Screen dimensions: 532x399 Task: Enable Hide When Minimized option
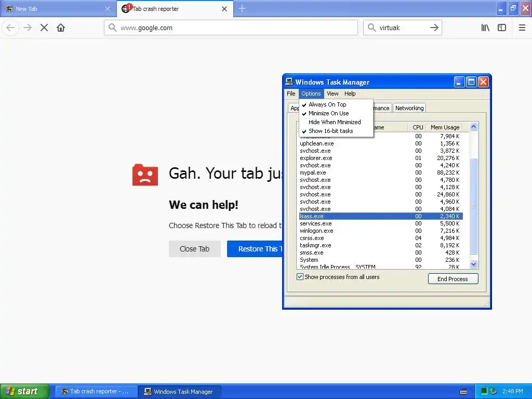336,122
